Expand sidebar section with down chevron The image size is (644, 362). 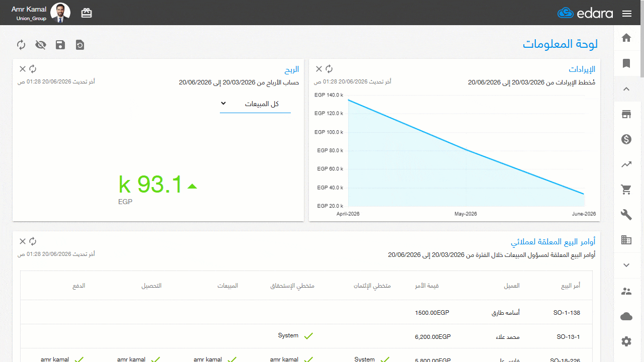pyautogui.click(x=626, y=265)
